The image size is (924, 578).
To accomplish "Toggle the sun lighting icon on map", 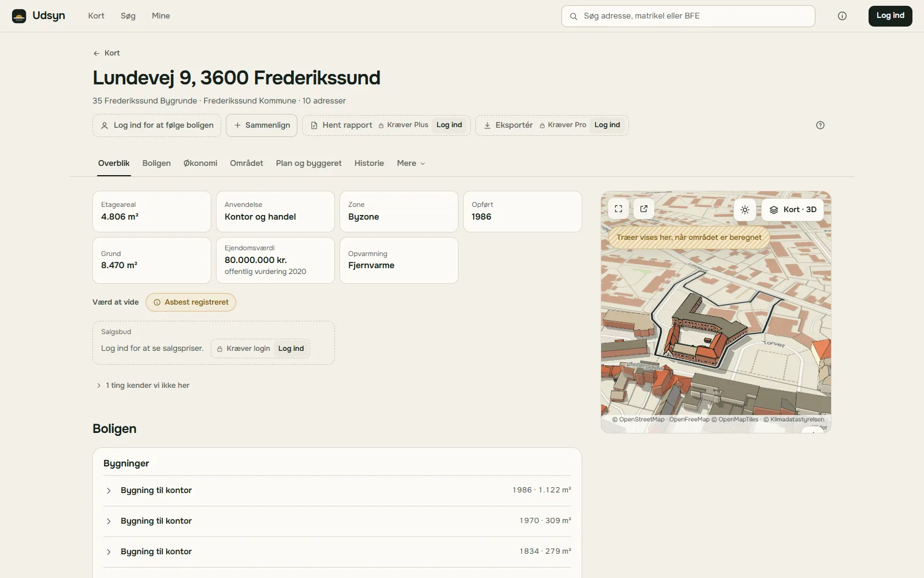I will [745, 210].
